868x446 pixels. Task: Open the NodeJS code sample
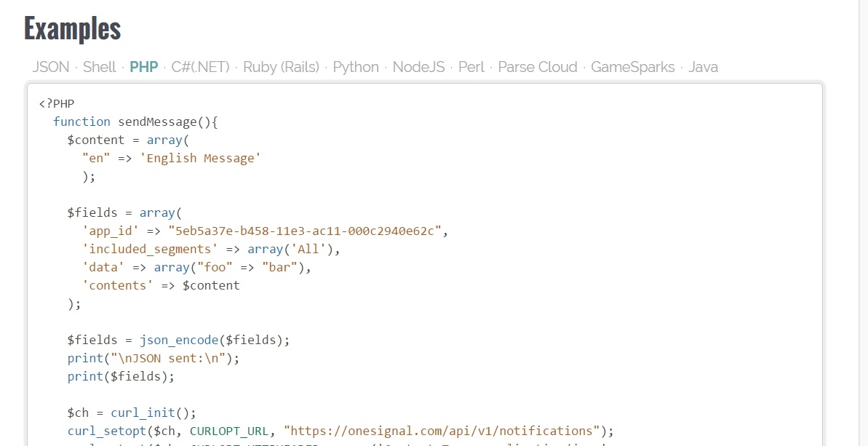pyautogui.click(x=418, y=67)
